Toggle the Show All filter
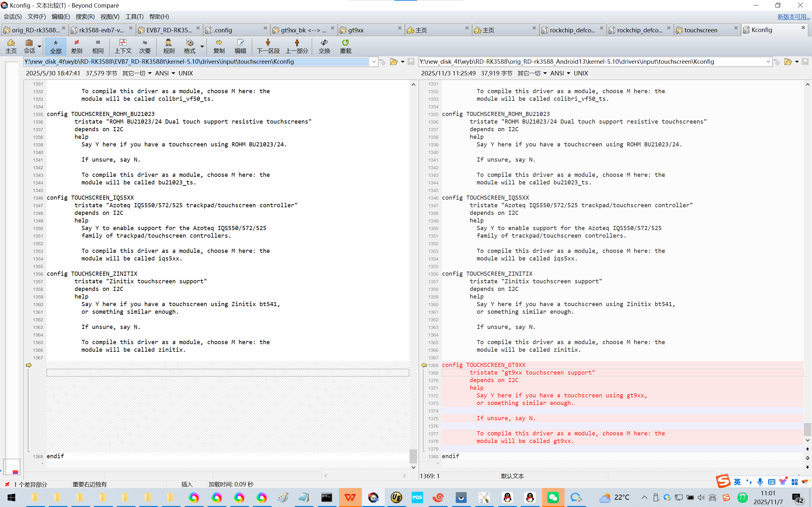812x507 pixels. 56,46
